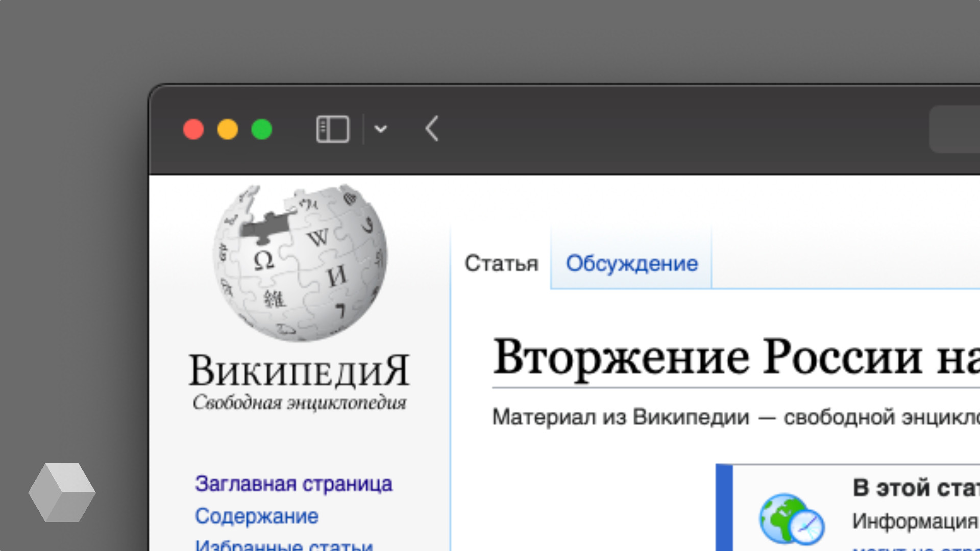The image size is (980, 551).
Task: Open the tab group dropdown chevron
Action: pos(381,129)
